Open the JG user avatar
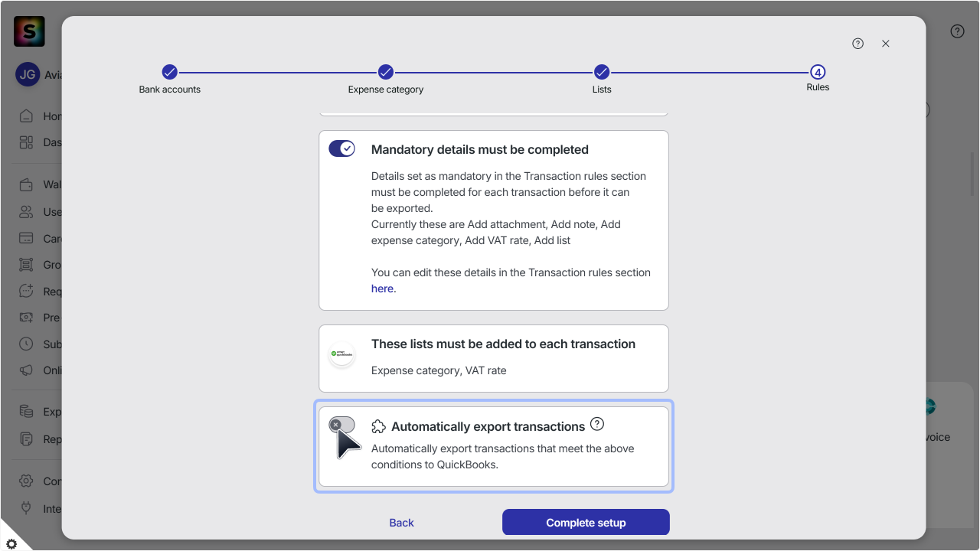The height and width of the screenshot is (551, 980). pyautogui.click(x=28, y=75)
